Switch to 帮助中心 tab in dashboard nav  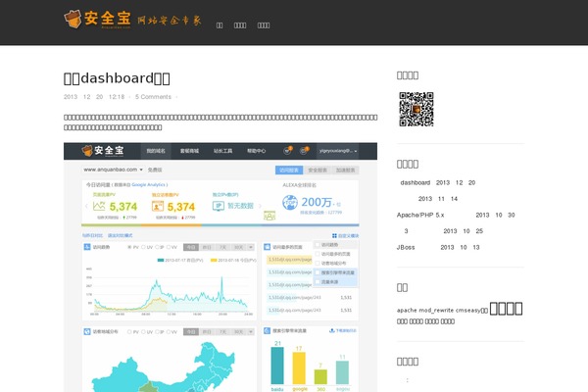pyautogui.click(x=256, y=151)
